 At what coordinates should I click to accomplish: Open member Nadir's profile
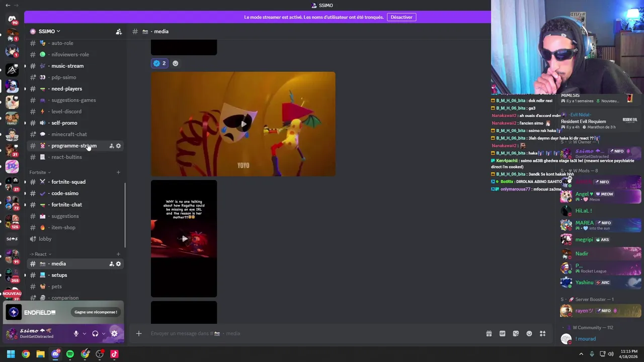[600, 254]
